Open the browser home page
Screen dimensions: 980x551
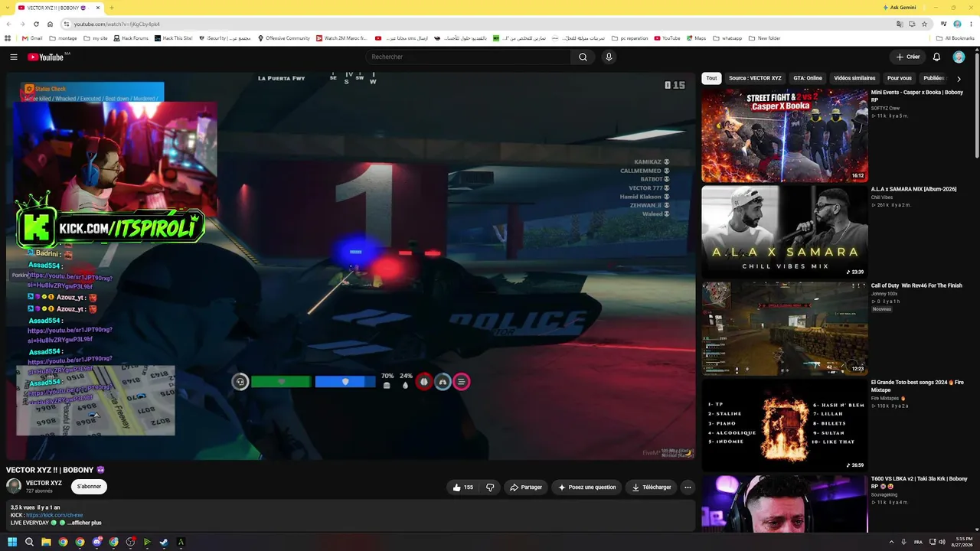50,24
